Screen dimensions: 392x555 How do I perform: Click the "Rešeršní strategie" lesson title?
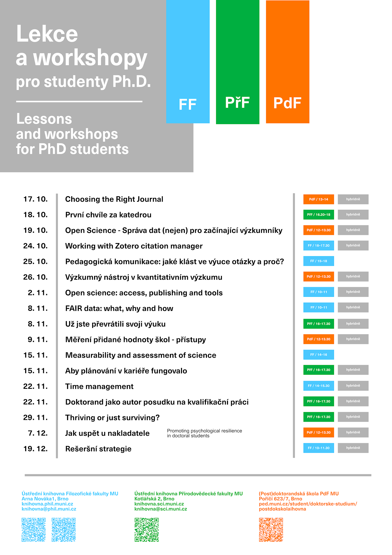pos(98,449)
